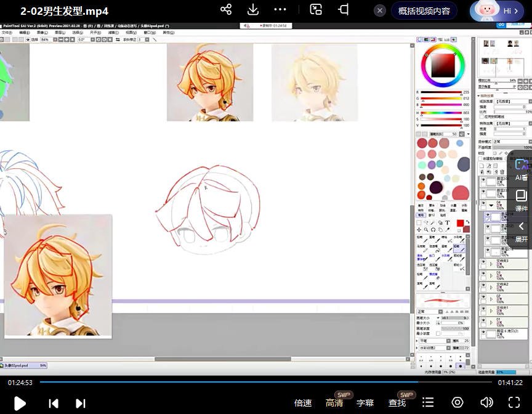Skip to next video
532x414 pixels.
coord(80,403)
